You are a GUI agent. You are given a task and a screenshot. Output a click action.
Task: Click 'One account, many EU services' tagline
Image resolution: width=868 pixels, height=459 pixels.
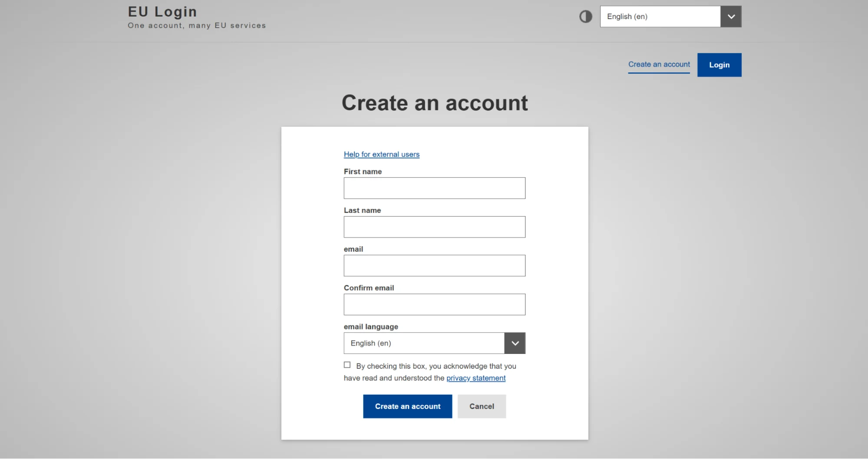(x=197, y=26)
